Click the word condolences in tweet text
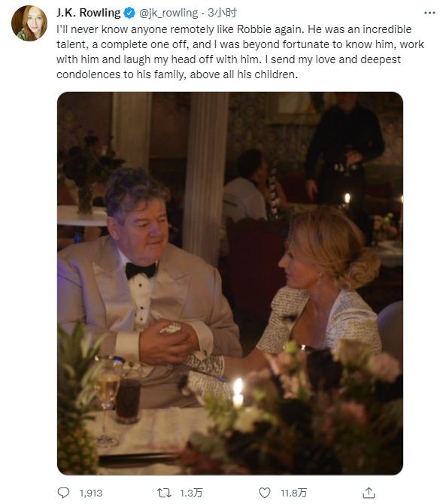The height and width of the screenshot is (504, 446). (x=88, y=74)
